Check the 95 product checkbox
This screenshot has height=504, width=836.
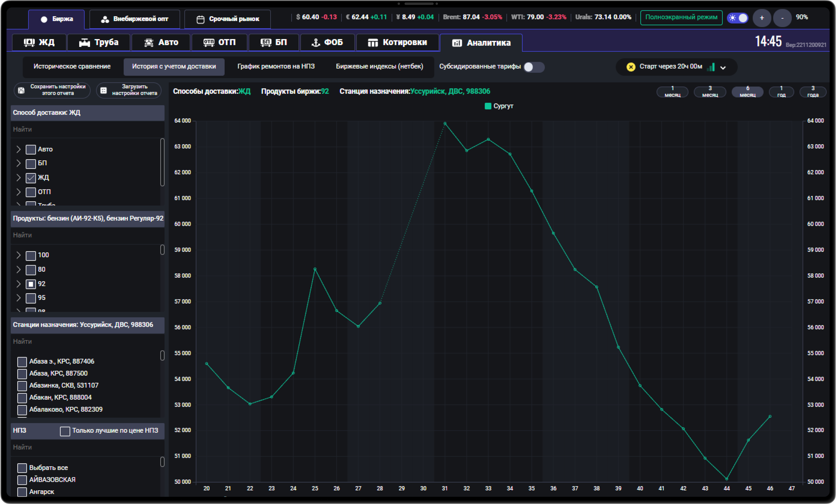click(x=31, y=298)
